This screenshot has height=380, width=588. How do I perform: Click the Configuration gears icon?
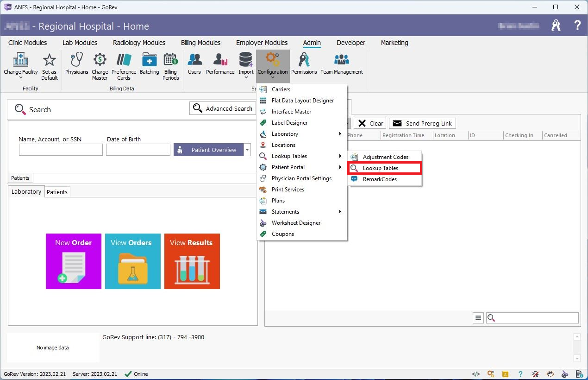[273, 60]
